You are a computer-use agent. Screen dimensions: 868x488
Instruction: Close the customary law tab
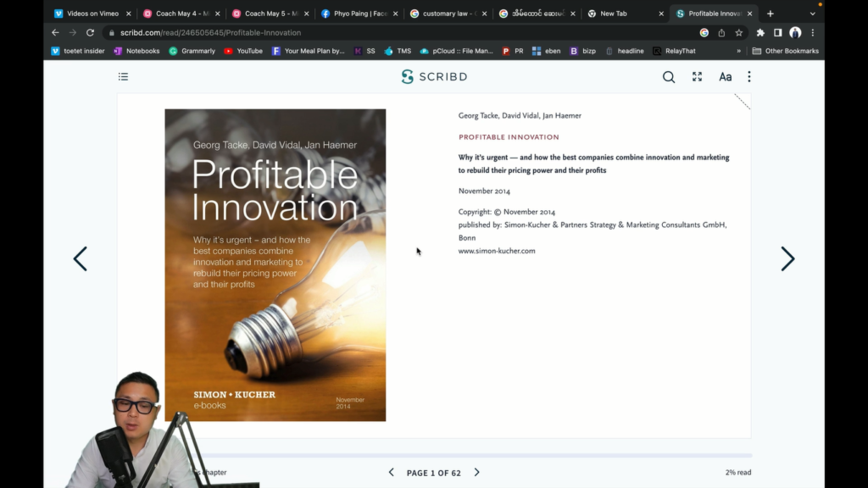click(484, 14)
